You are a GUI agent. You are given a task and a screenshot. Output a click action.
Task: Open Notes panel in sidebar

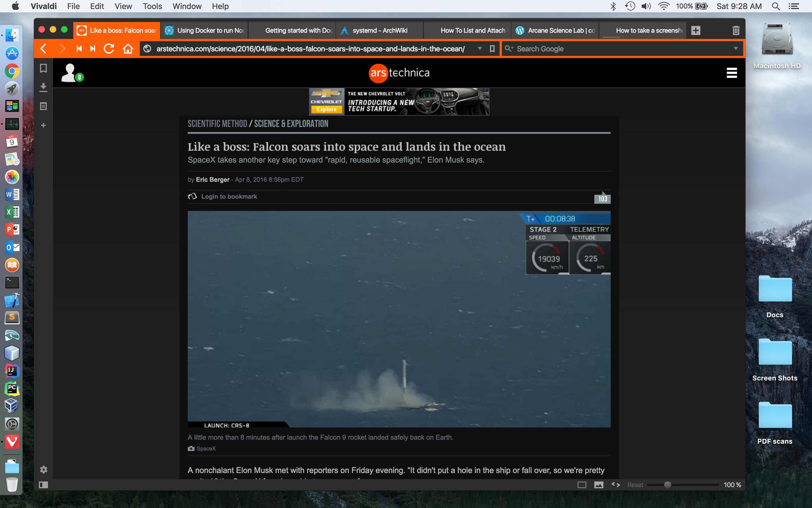43,106
